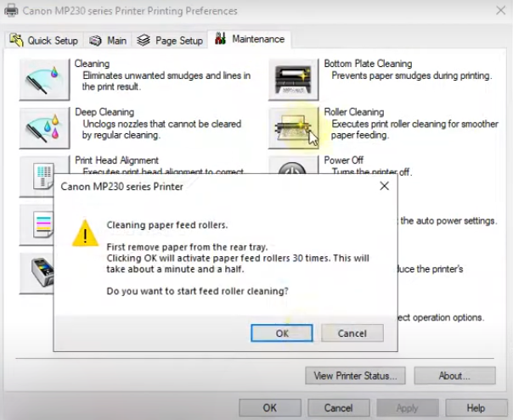The height and width of the screenshot is (420, 513).
Task: Click OK in Printing Preferences window
Action: tap(270, 408)
